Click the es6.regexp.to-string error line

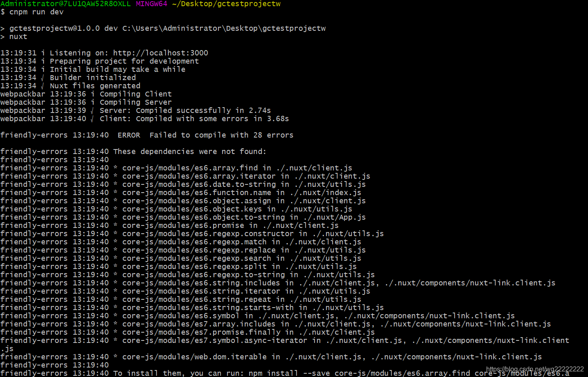[x=188, y=275]
